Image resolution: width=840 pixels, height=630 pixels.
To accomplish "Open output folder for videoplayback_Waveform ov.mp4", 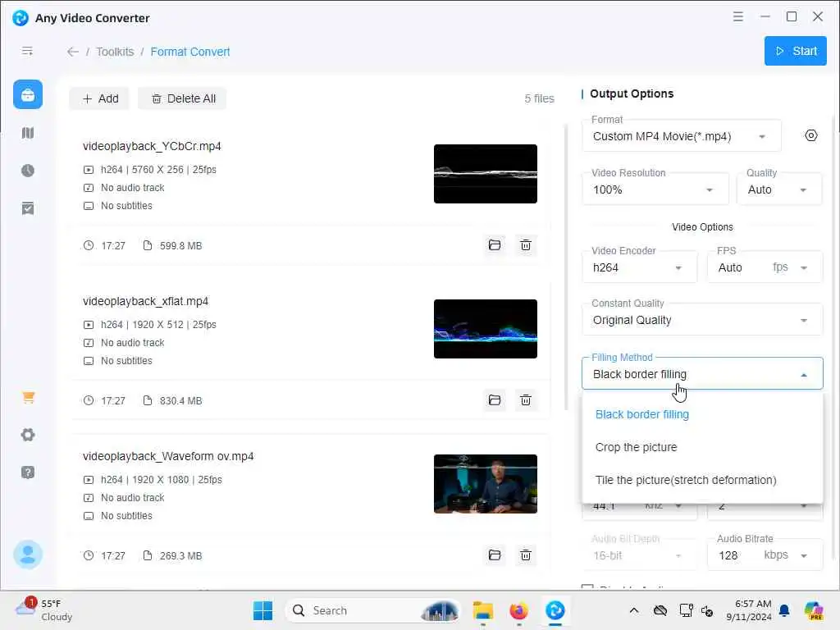I will (495, 555).
